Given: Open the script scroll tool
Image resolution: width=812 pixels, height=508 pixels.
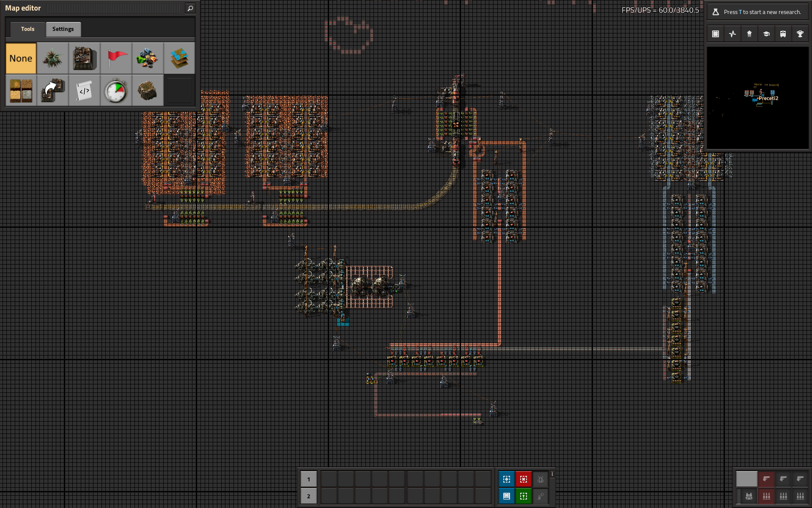Looking at the screenshot, I should pyautogui.click(x=84, y=90).
